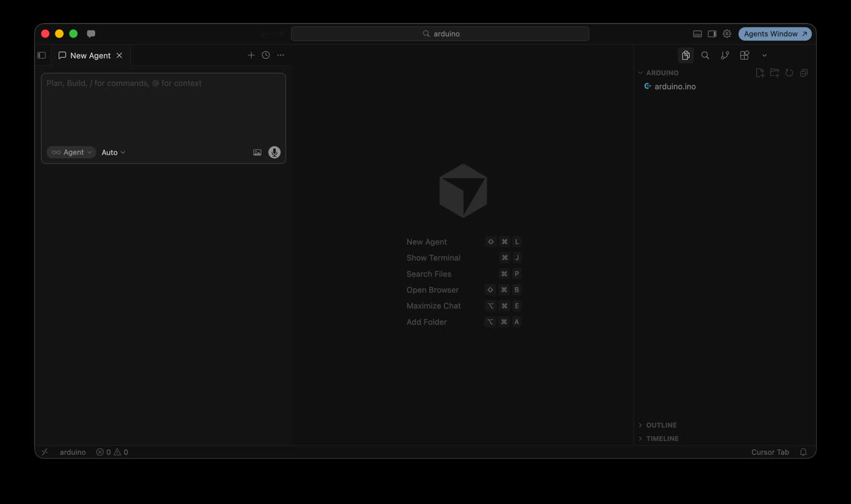
Task: Open chat history clock icon
Action: coord(266,55)
